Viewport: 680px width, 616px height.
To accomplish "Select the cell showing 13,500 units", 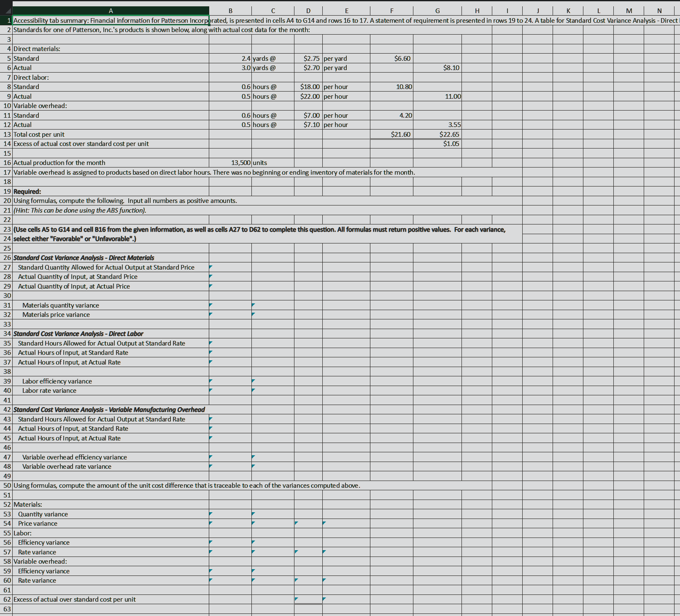I will [230, 162].
